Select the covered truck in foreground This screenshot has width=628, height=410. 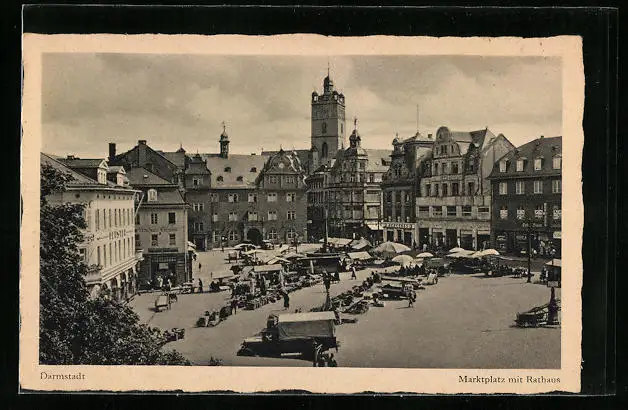pos(294,333)
